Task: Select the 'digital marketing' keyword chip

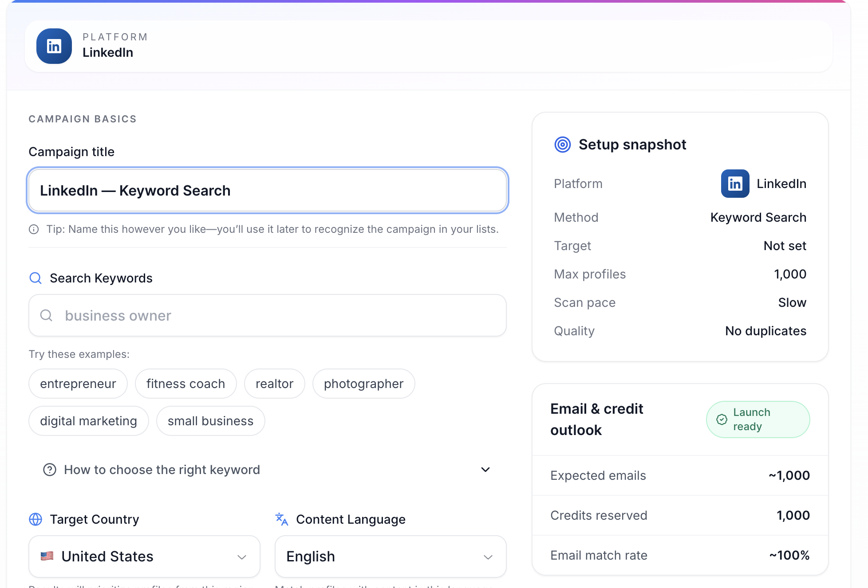Action: 88,420
